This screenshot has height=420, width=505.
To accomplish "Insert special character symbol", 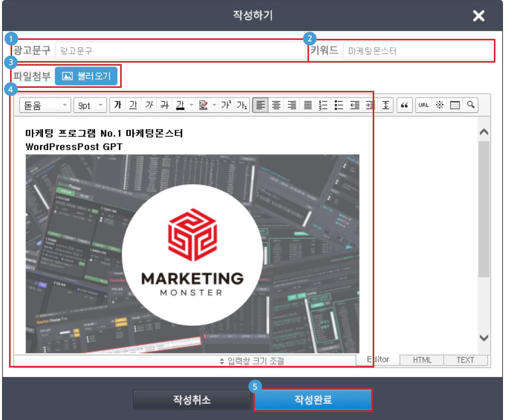I will pos(439,105).
